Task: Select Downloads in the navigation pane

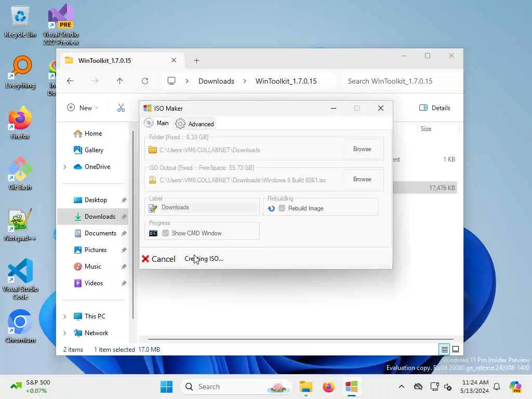Action: tap(94, 217)
